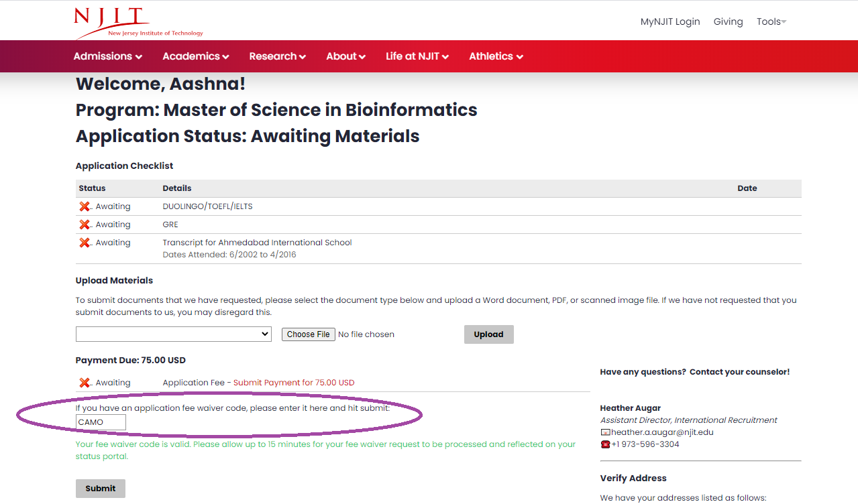The image size is (858, 504).
Task: Open the document type dropdown
Action: tap(174, 334)
